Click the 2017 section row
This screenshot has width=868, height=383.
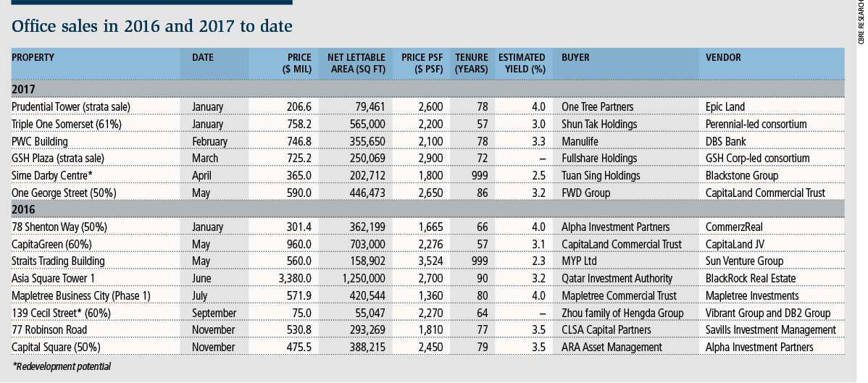tap(427, 89)
